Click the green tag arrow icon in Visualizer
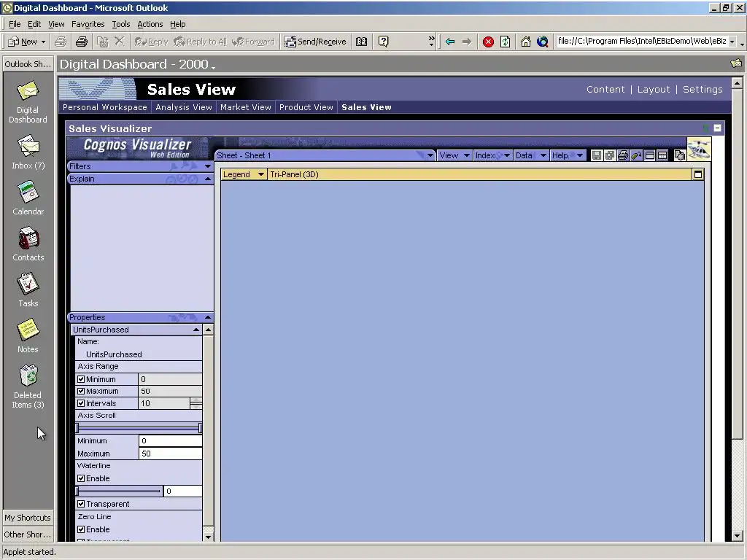This screenshot has width=747, height=560. (x=636, y=155)
